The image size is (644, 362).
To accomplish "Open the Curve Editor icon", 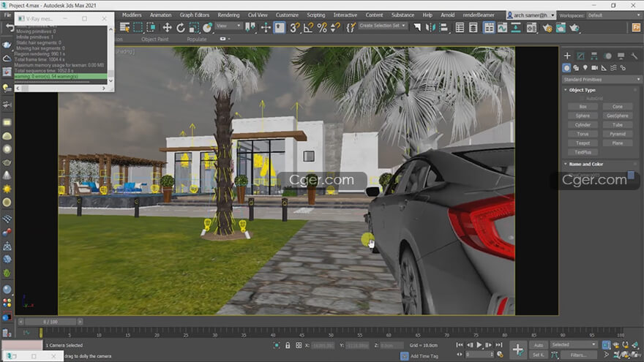I will [502, 28].
